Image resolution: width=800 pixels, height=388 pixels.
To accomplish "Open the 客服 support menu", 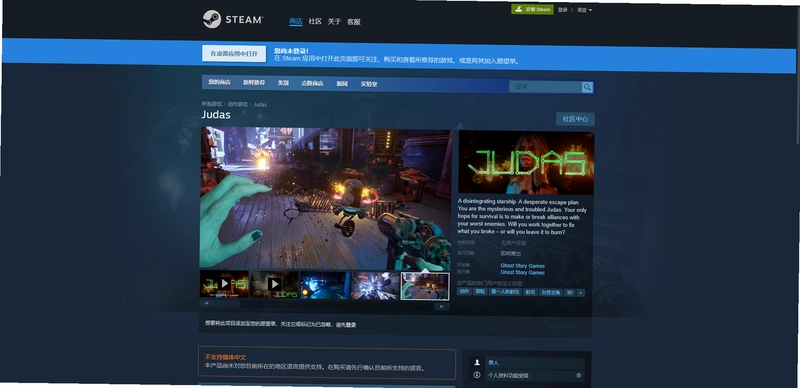I will [354, 22].
